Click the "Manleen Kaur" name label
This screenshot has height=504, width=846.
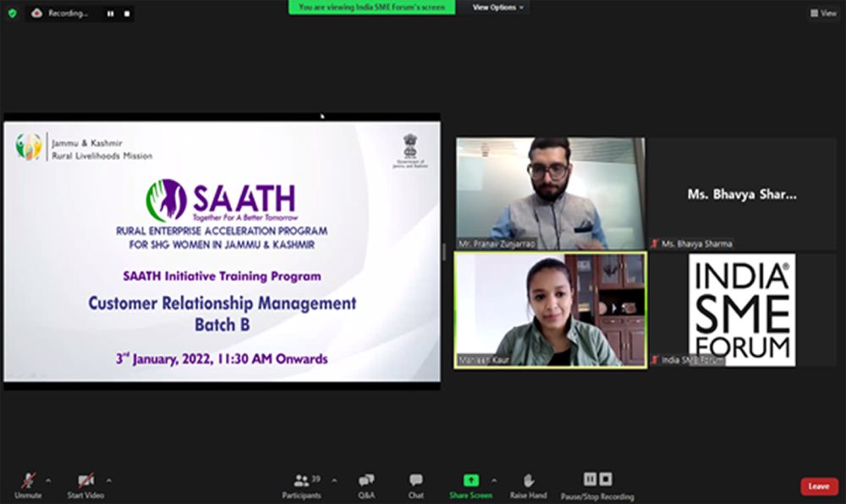click(x=484, y=359)
